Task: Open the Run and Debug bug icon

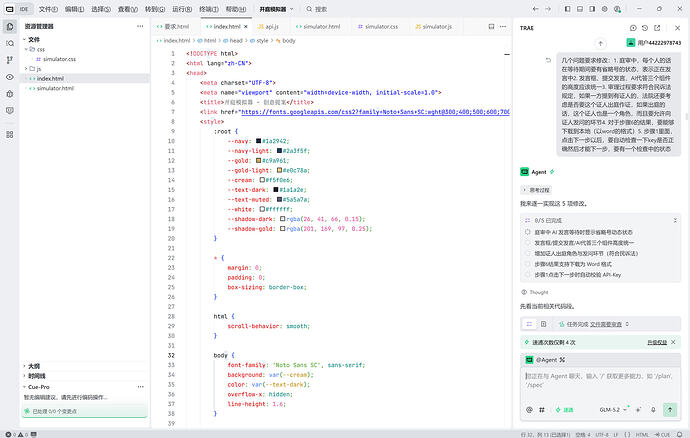Action: coord(10,94)
